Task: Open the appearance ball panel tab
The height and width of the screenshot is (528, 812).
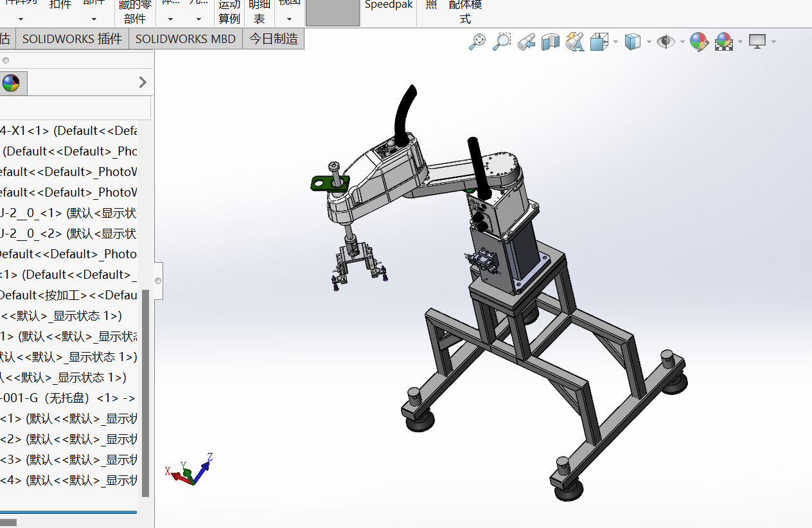Action: click(11, 83)
